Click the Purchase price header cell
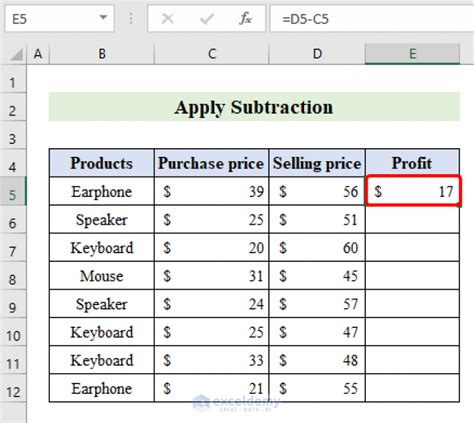This screenshot has height=423, width=474. click(x=211, y=163)
